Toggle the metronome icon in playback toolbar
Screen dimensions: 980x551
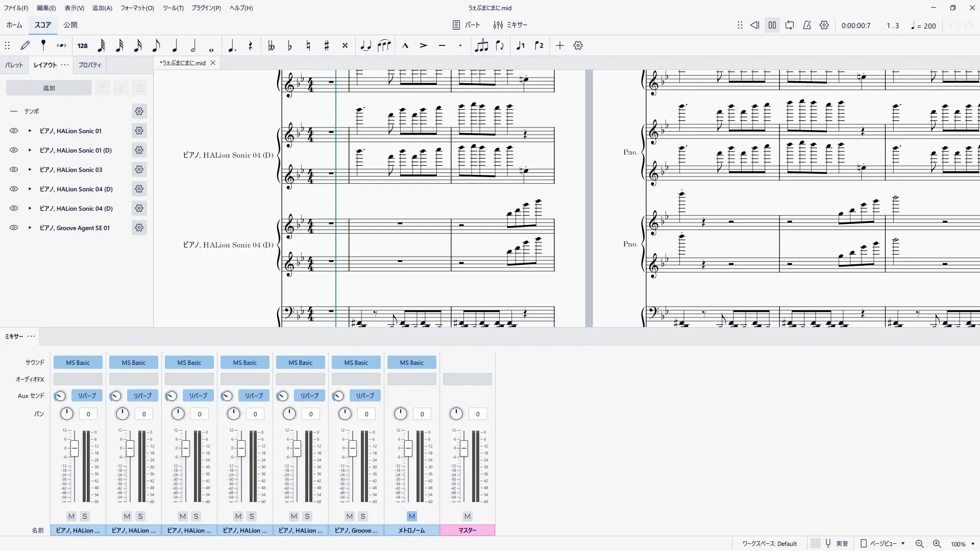pos(807,25)
